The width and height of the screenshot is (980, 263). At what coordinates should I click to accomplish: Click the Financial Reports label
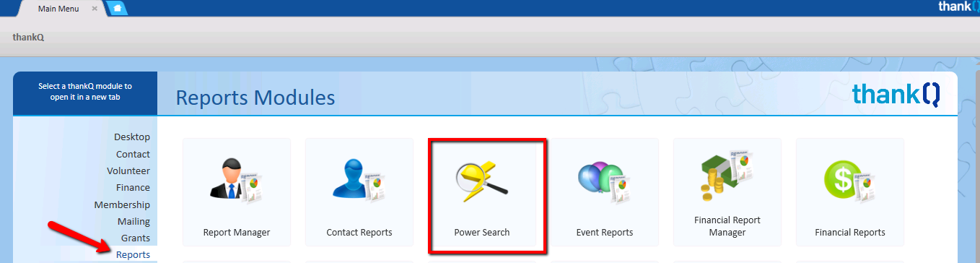click(x=850, y=233)
